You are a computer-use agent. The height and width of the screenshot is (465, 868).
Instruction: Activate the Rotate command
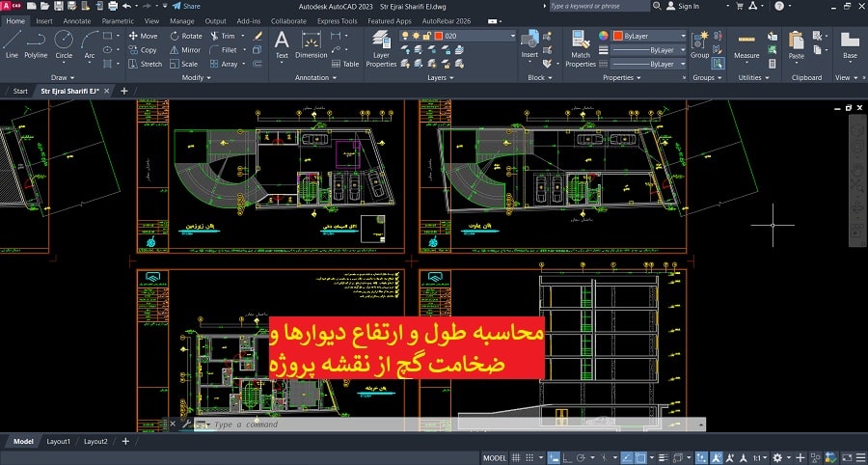186,36
